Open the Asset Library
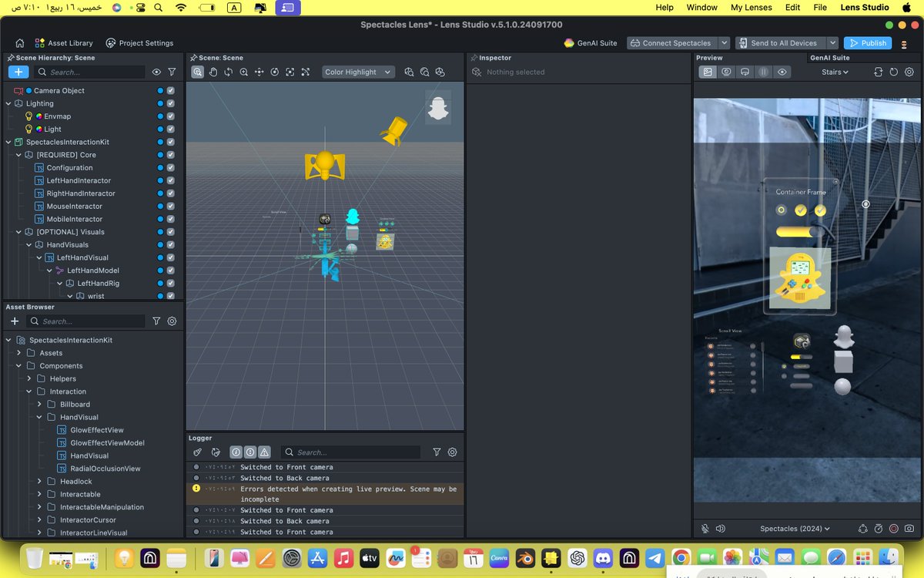Image resolution: width=924 pixels, height=578 pixels. (63, 43)
